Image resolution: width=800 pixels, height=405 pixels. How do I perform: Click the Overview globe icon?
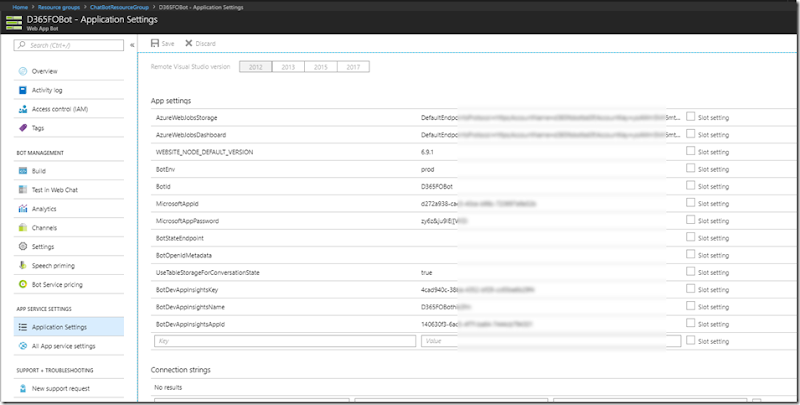click(22, 71)
